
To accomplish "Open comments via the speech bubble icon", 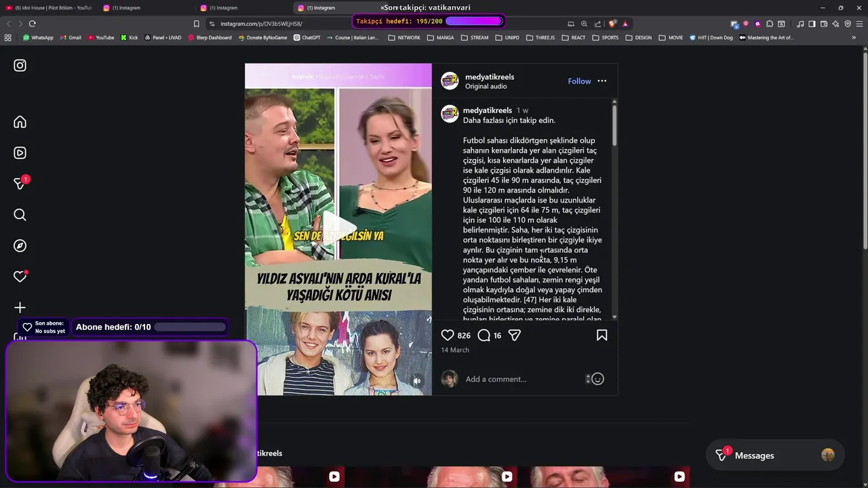I will click(484, 335).
